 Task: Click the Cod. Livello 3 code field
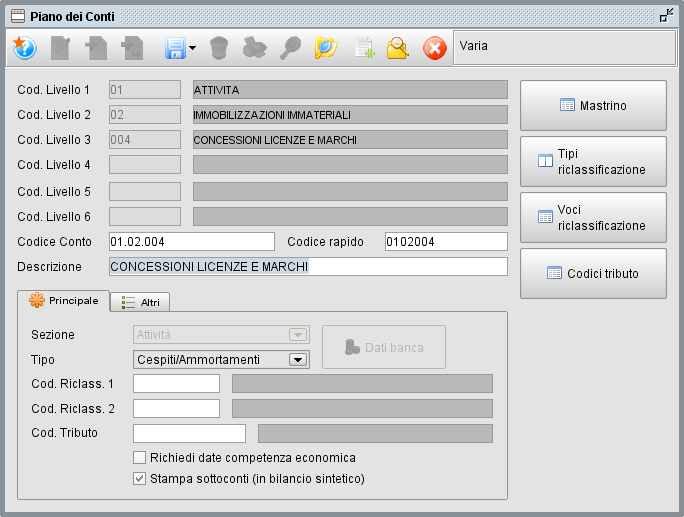pyautogui.click(x=145, y=140)
